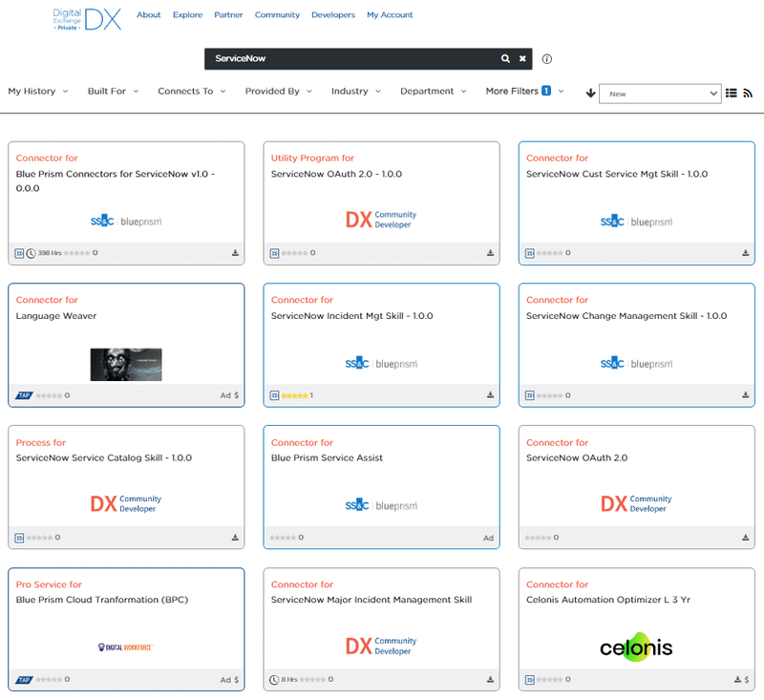Click the clock icon showing 398 Hrs
764x700 pixels.
31,253
